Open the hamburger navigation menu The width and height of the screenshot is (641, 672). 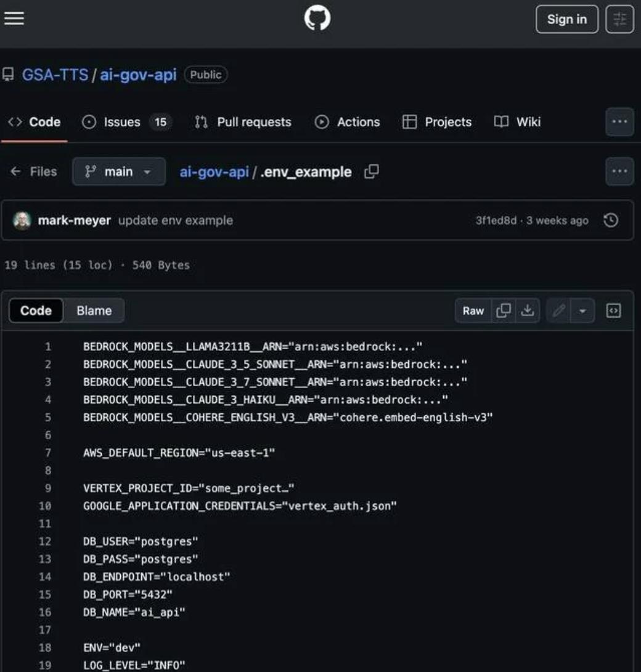click(x=14, y=18)
